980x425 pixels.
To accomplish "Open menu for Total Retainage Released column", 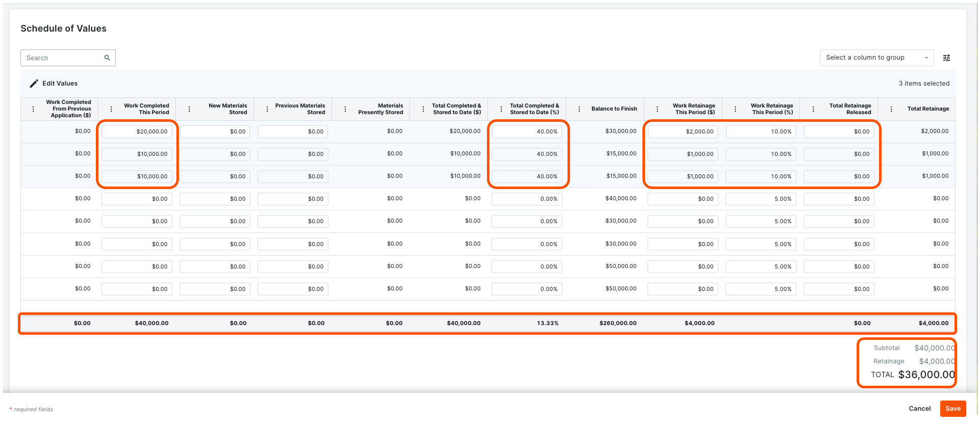I will point(813,109).
